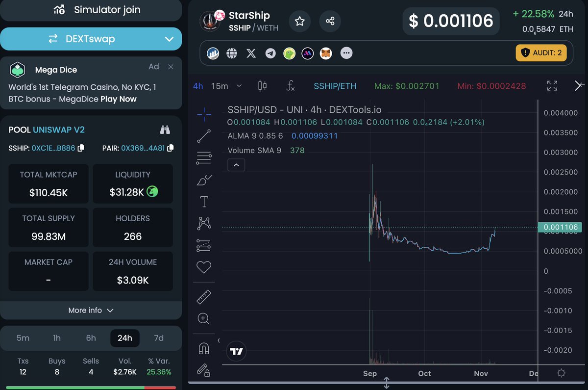Switch to the 5m stats tab
Image resolution: width=588 pixels, height=390 pixels.
[23, 338]
